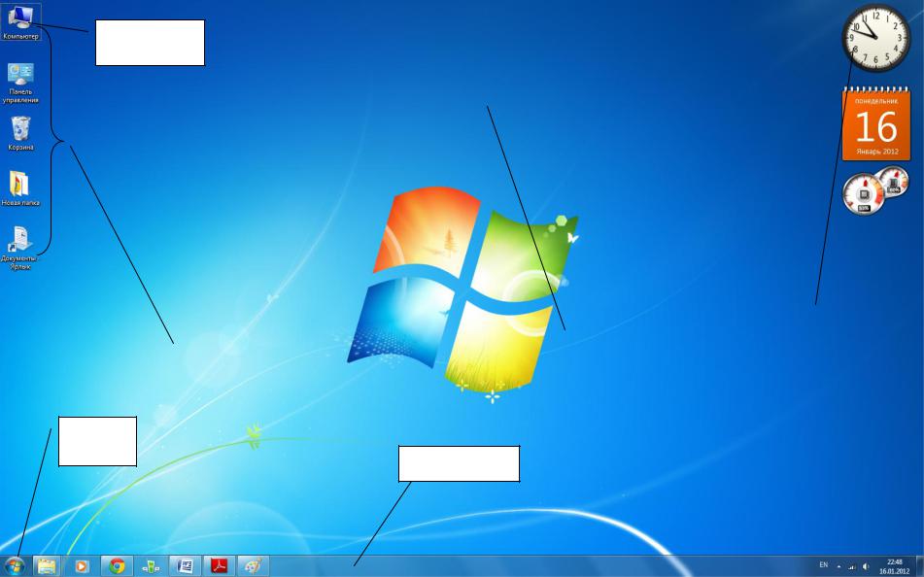Click the volume speaker tray icon
The height and width of the screenshot is (577, 924).
coord(866,565)
